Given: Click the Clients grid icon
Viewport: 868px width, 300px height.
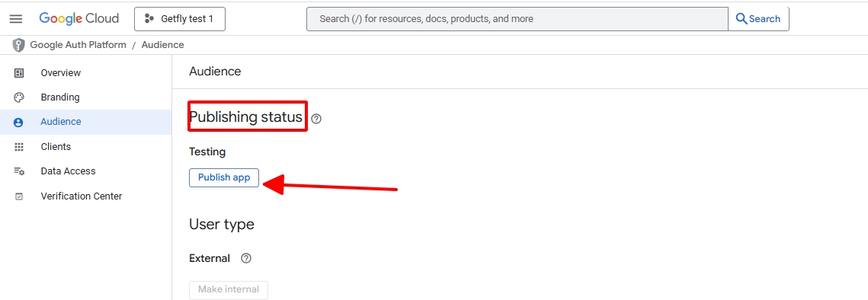Looking at the screenshot, I should [19, 147].
